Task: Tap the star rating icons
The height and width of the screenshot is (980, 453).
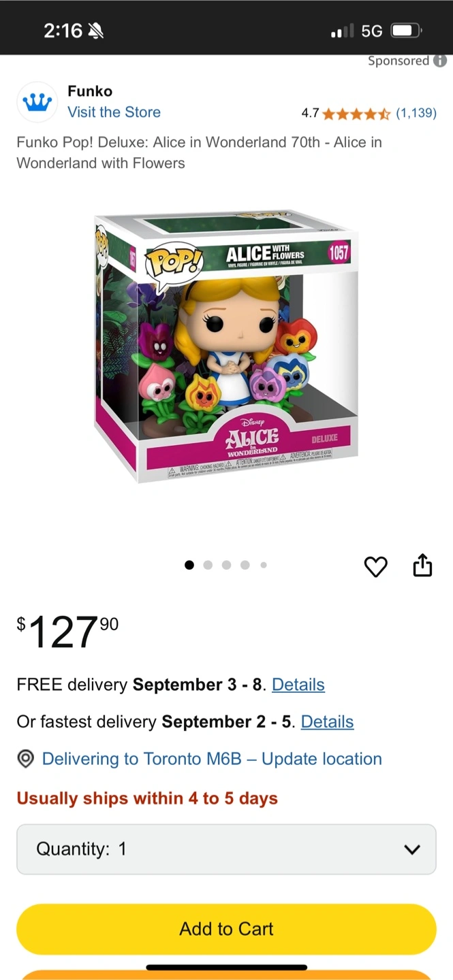Action: click(x=356, y=114)
